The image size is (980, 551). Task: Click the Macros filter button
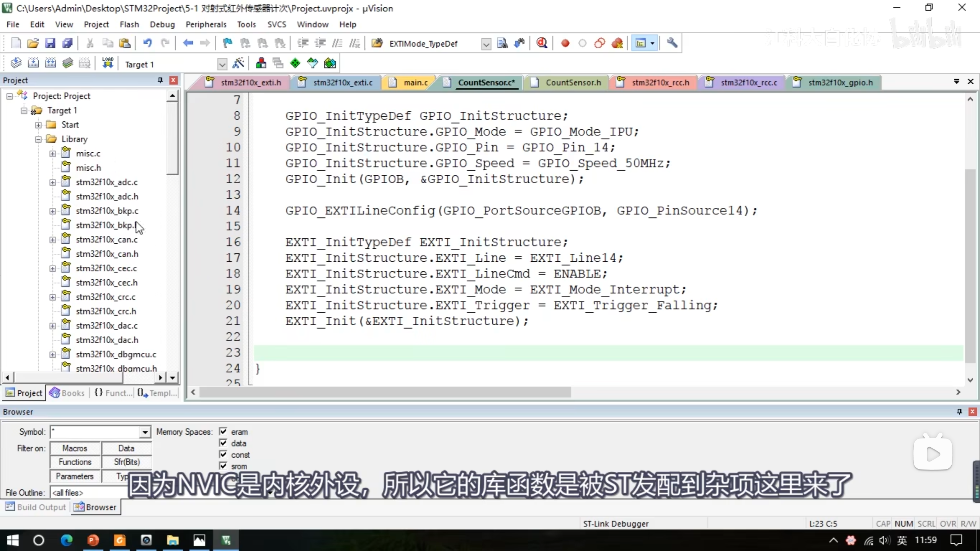click(75, 448)
